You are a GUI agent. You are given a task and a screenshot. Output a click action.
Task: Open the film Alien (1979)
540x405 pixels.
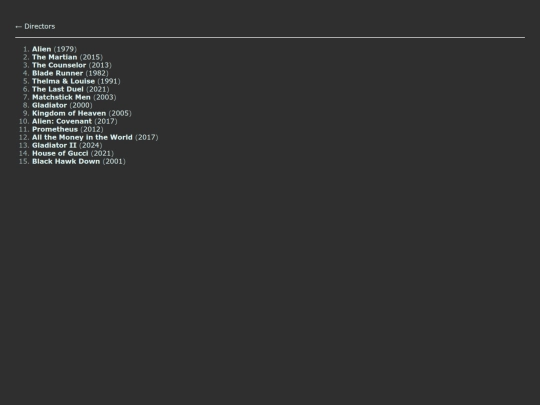click(54, 49)
